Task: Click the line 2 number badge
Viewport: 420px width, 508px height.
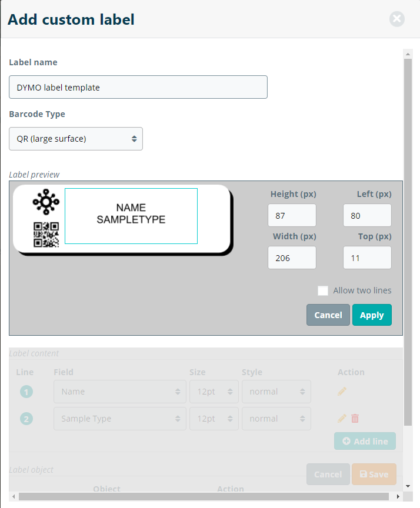Action: coord(26,419)
